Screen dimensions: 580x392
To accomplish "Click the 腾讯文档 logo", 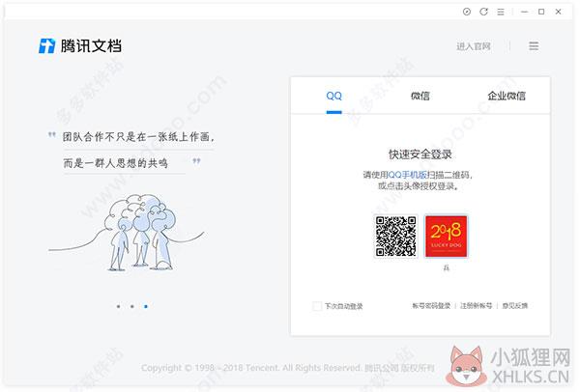I will pyautogui.click(x=80, y=46).
